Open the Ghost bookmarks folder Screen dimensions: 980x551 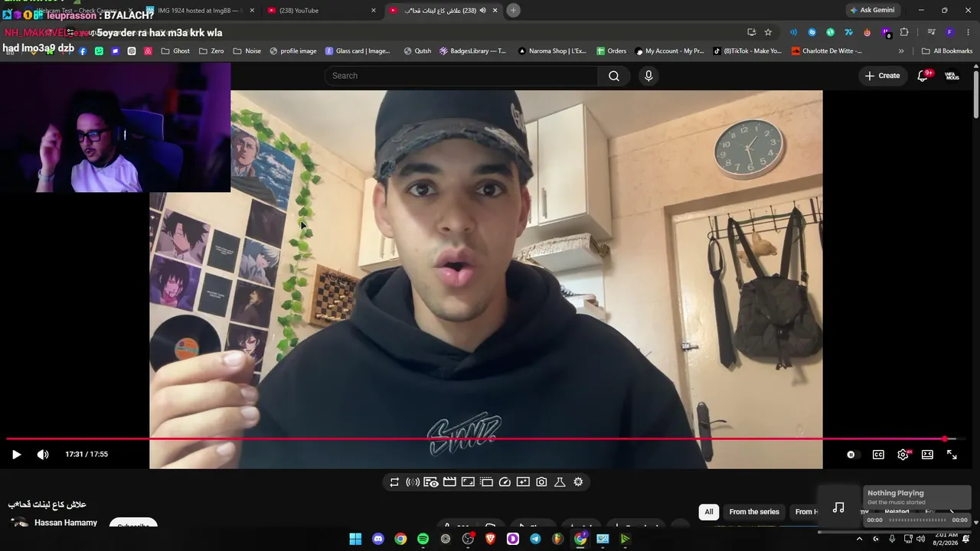point(176,51)
